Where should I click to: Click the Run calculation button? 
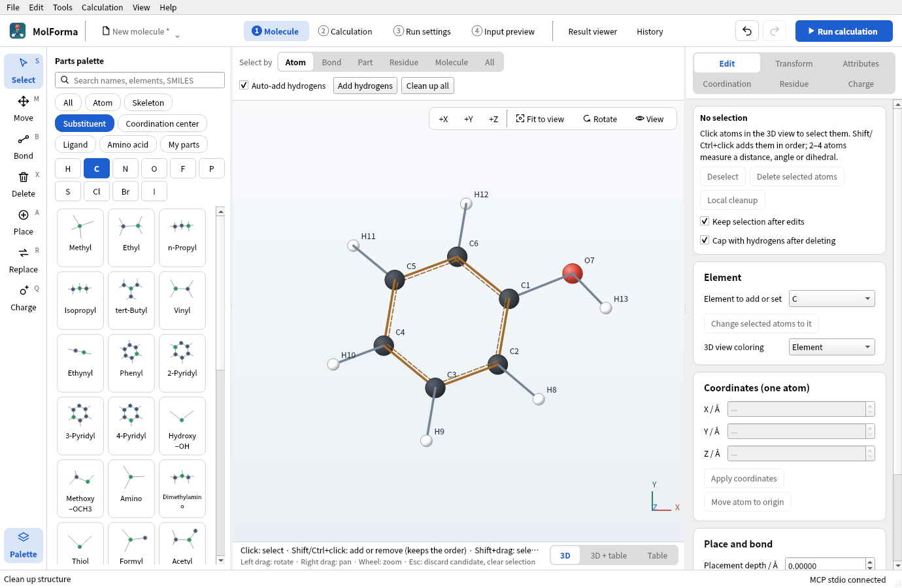click(844, 31)
